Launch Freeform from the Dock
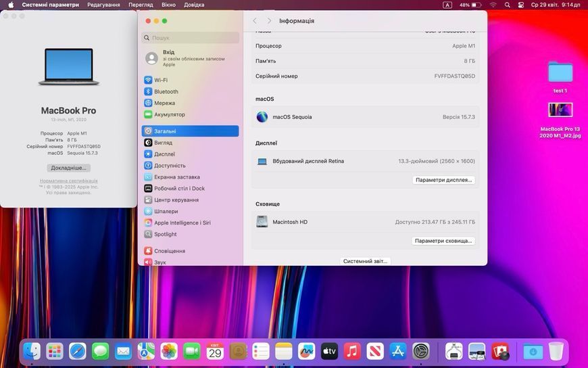Screen dimensions: 588x368 pos(306,352)
